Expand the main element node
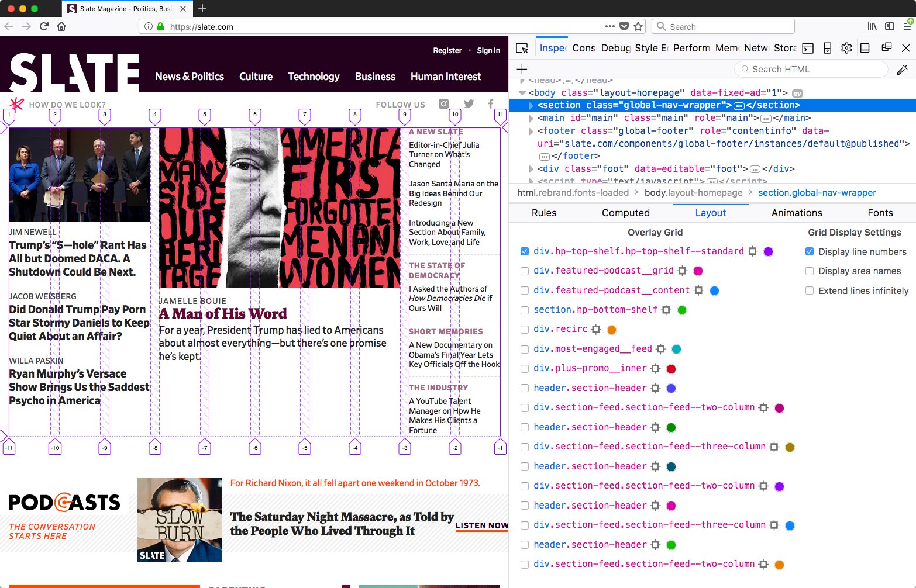 coord(531,118)
